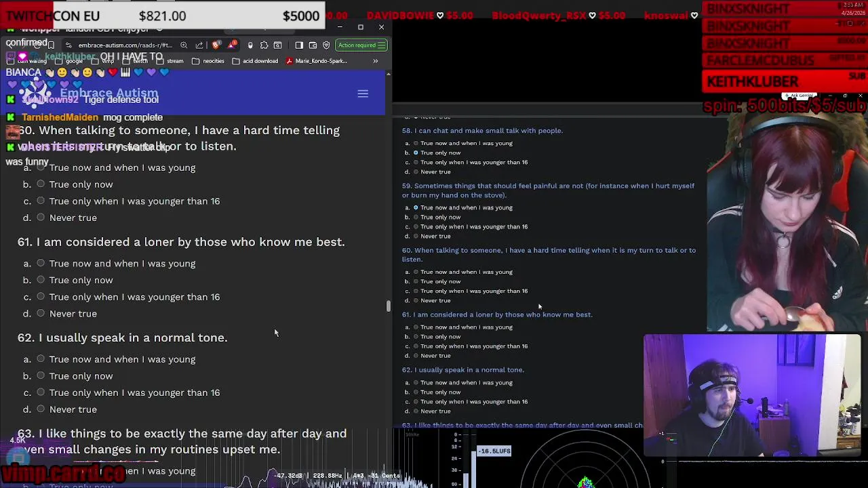Viewport: 868px width, 488px height.
Task: Select 'True now and when I was young' for question 61
Action: click(41, 263)
